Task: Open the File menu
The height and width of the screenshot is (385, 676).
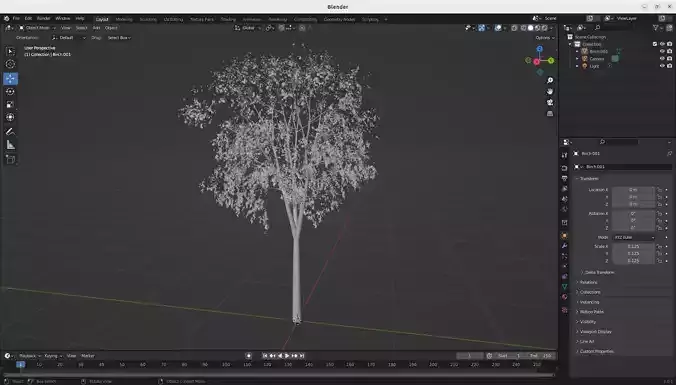Action: [x=16, y=19]
